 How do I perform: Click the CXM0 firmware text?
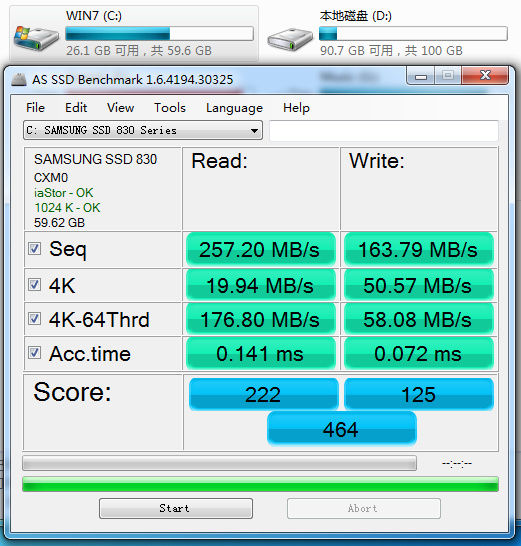point(51,178)
